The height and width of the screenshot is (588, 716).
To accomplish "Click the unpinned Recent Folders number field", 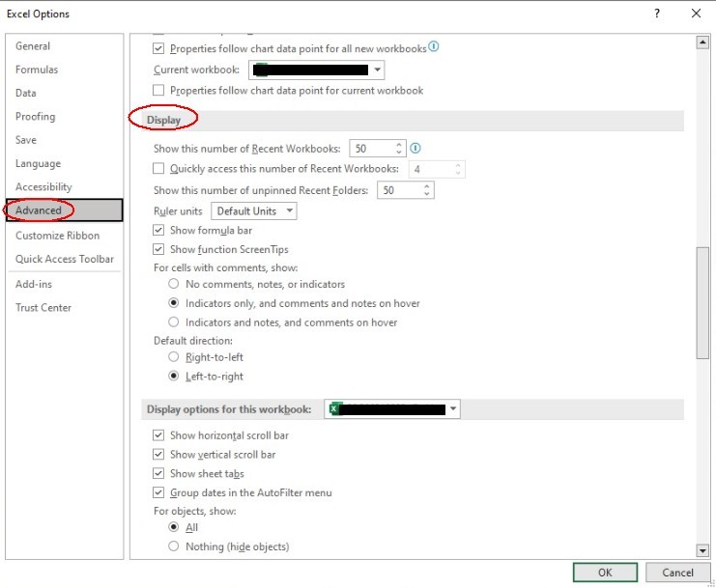I will tap(400, 190).
